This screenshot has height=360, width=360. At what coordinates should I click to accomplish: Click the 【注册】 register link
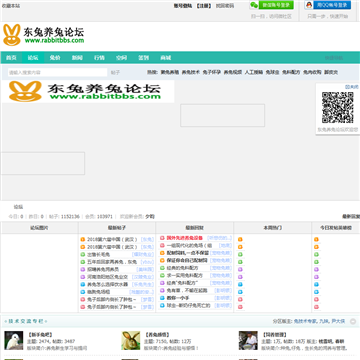coord(204,6)
